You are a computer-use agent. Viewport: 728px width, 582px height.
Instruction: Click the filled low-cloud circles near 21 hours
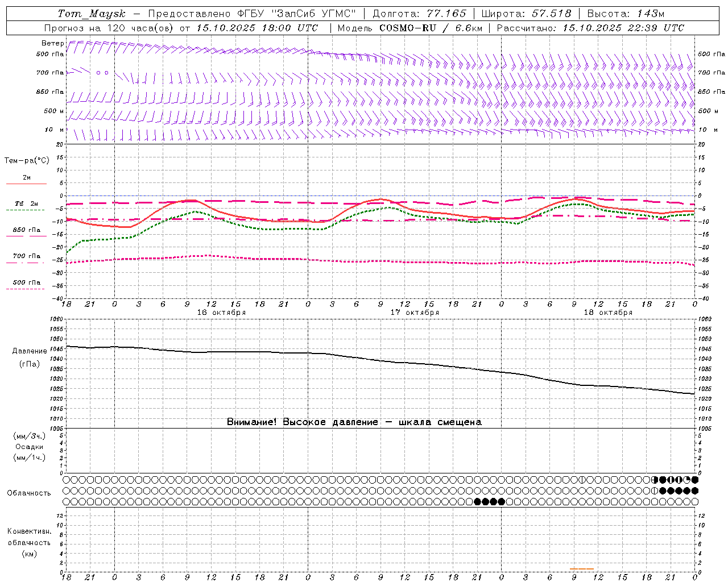tap(489, 501)
